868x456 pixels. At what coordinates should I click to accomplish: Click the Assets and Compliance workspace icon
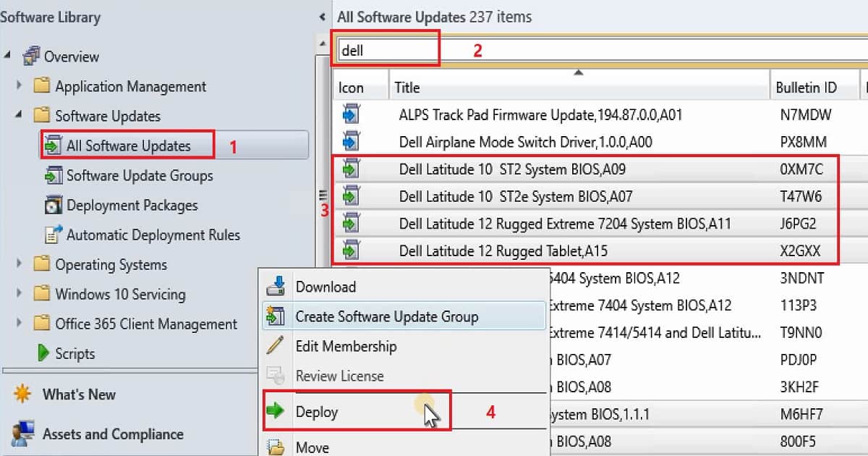pyautogui.click(x=22, y=434)
